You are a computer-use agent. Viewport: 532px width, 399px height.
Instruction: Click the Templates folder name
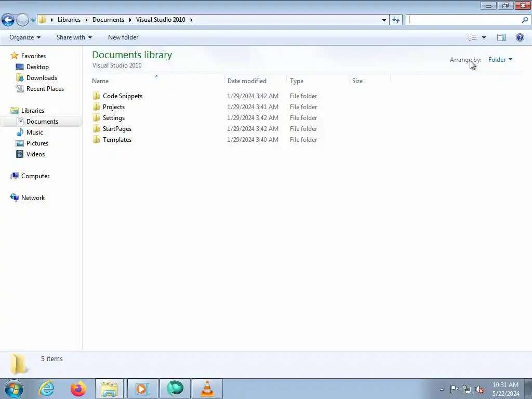(x=117, y=139)
